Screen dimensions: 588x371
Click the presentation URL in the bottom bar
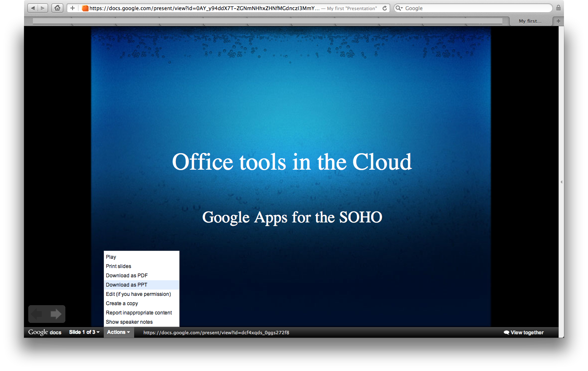(x=216, y=333)
